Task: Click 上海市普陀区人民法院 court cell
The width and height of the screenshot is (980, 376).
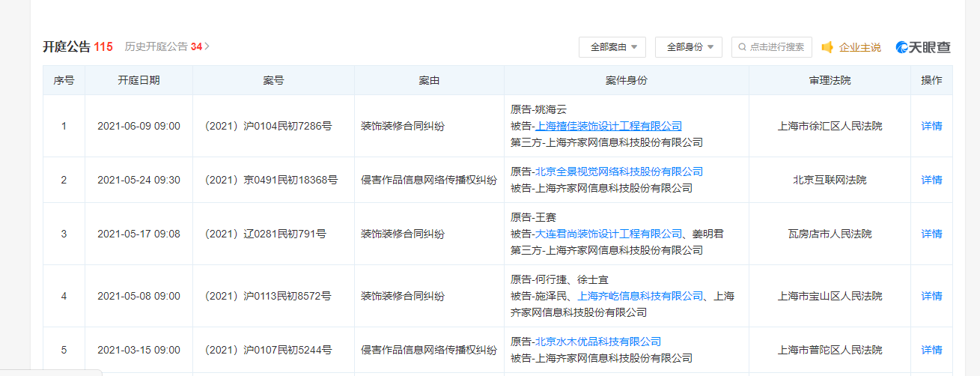Action: pyautogui.click(x=830, y=350)
